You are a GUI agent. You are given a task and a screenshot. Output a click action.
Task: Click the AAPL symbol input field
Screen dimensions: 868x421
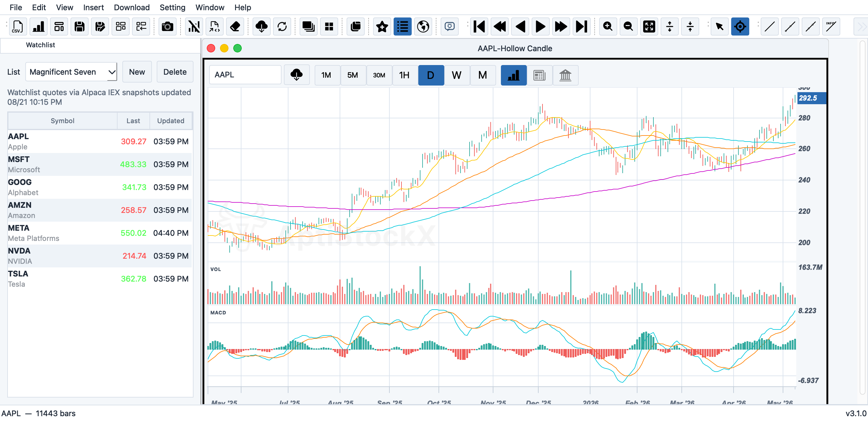[245, 75]
